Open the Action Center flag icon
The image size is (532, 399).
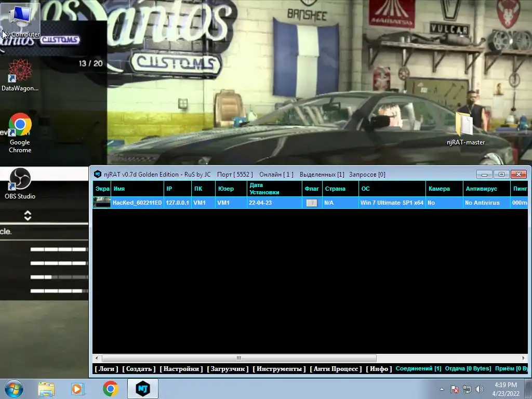[454, 390]
